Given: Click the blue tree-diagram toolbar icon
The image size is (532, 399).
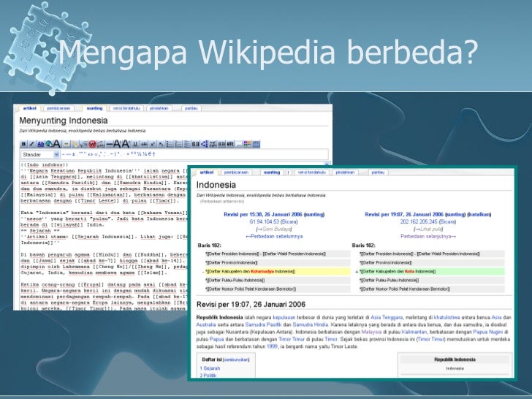Looking at the screenshot, I should tap(205, 144).
